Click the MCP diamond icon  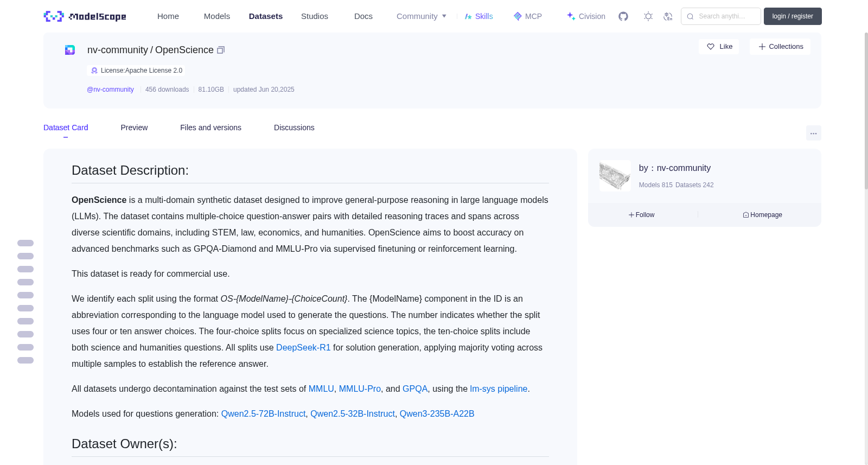(x=518, y=16)
